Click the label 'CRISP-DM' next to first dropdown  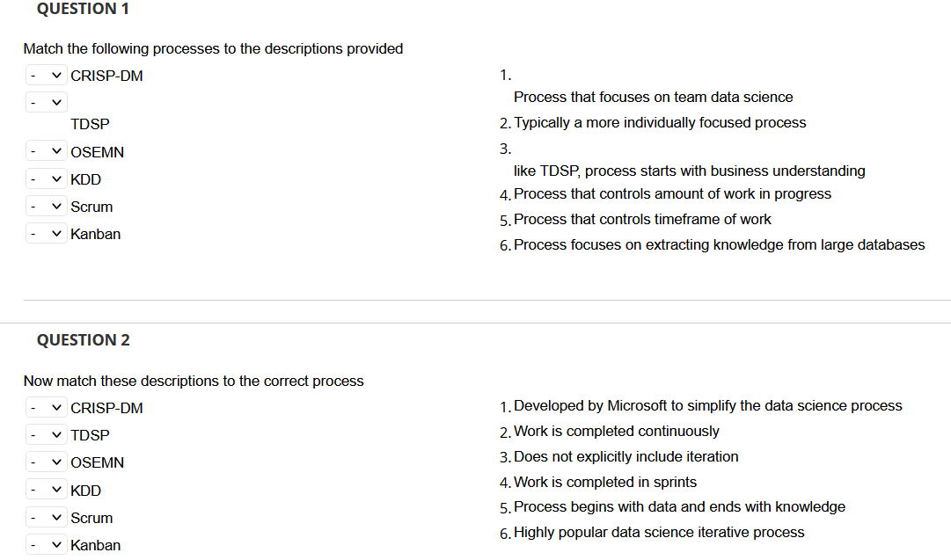(x=106, y=76)
